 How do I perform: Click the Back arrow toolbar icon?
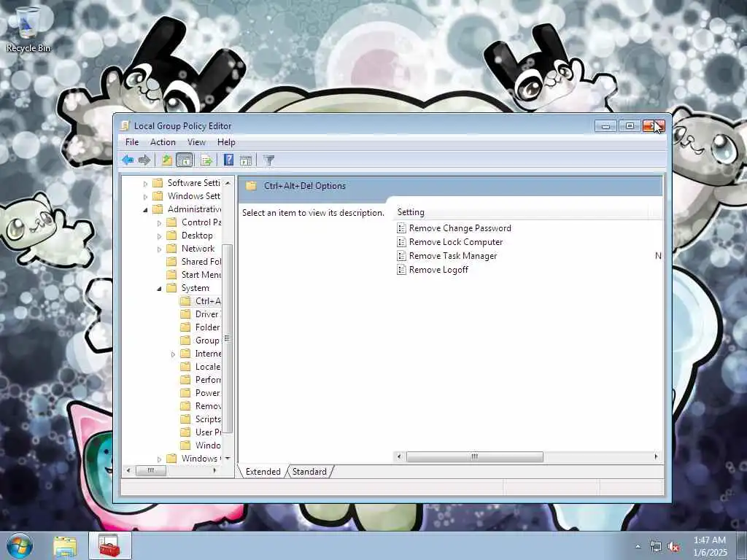[x=128, y=160]
